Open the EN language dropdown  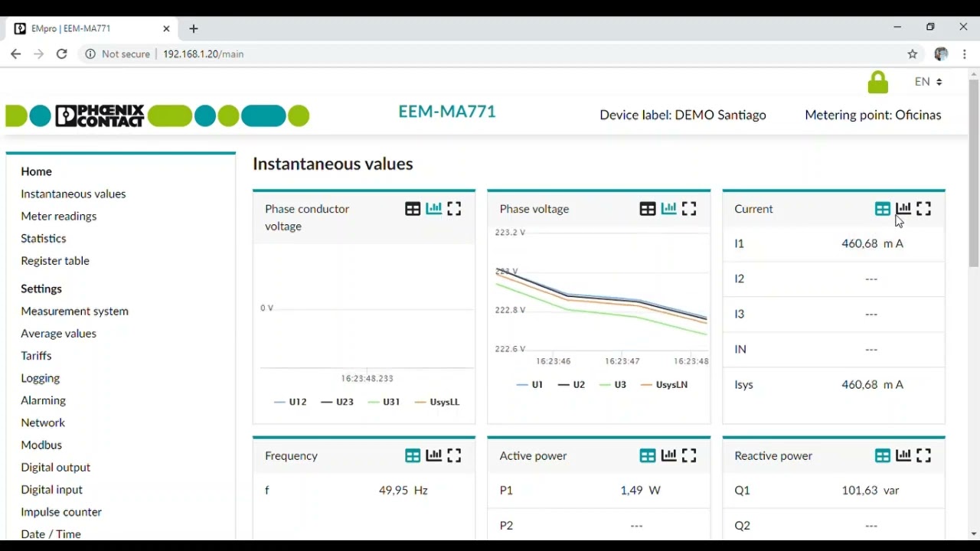[x=928, y=82]
